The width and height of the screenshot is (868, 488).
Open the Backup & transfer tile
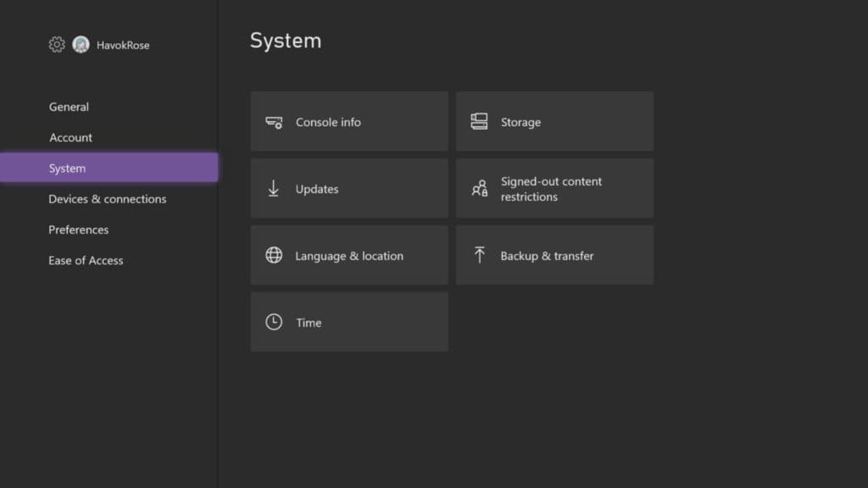point(554,254)
